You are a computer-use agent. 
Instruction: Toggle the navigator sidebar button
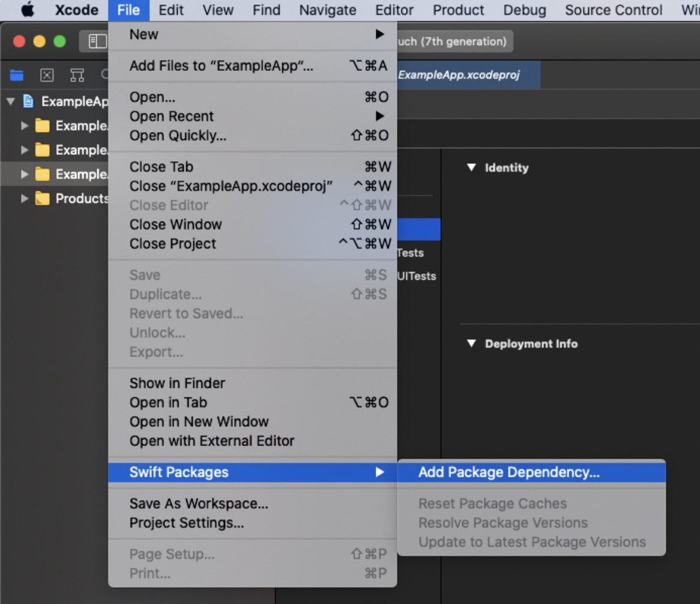tap(97, 41)
